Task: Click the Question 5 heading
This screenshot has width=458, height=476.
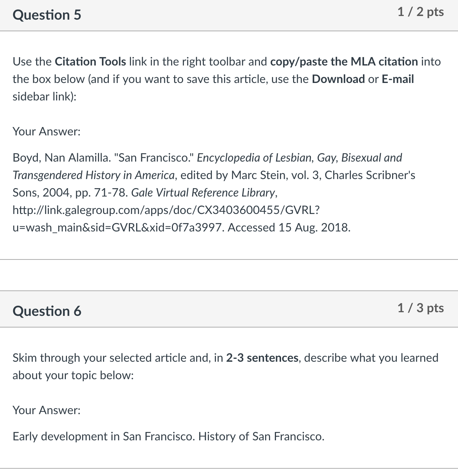Action: 47,15
